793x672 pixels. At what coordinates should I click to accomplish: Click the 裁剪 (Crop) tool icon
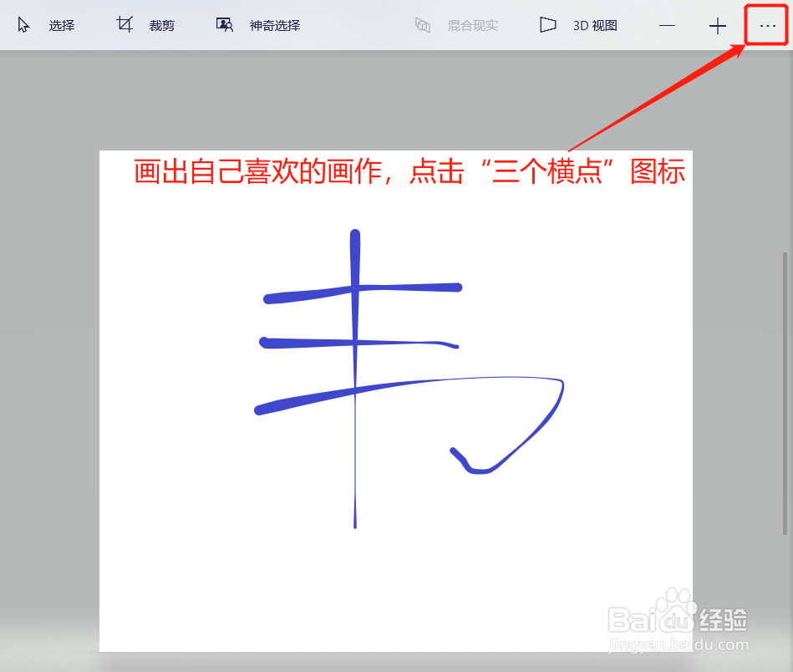[x=124, y=24]
